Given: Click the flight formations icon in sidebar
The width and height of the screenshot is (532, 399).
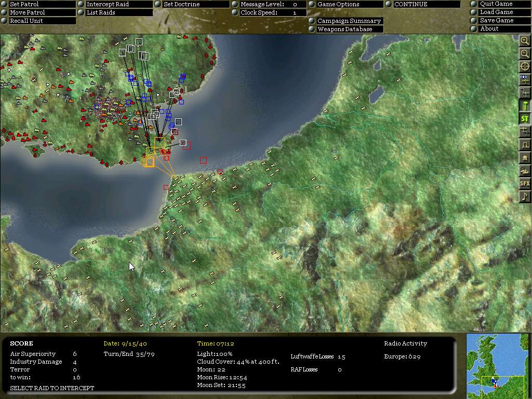Looking at the screenshot, I should pyautogui.click(x=525, y=131).
